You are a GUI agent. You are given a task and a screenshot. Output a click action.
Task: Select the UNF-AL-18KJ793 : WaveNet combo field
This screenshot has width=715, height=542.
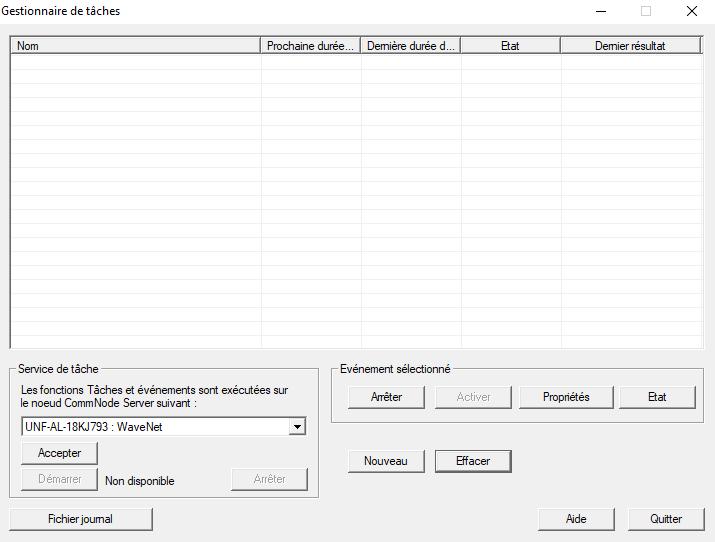(154, 427)
